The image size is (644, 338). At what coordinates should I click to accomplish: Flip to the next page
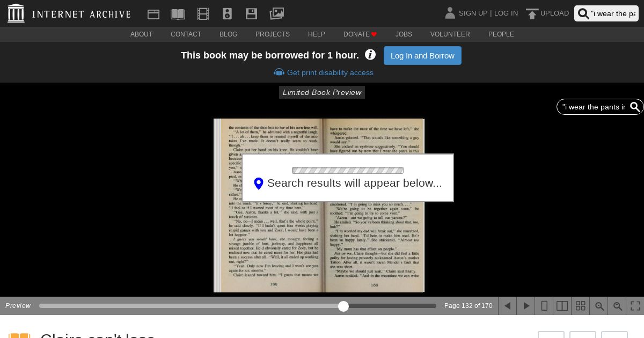coord(525,306)
